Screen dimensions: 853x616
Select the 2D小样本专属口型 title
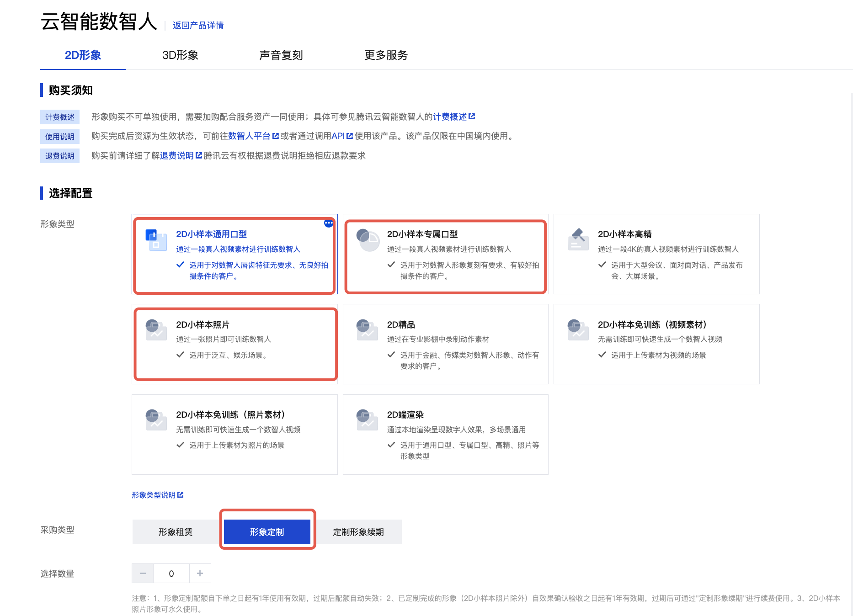(422, 234)
